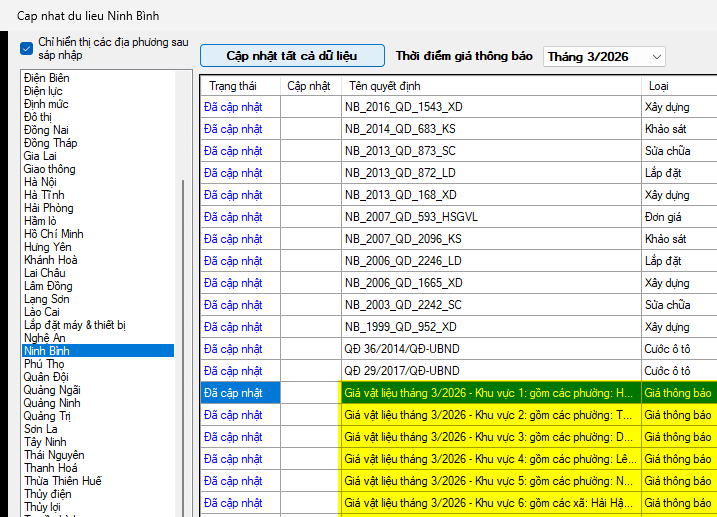The height and width of the screenshot is (517, 717).
Task: Select the Khu vực 1 material price row
Action: [489, 393]
